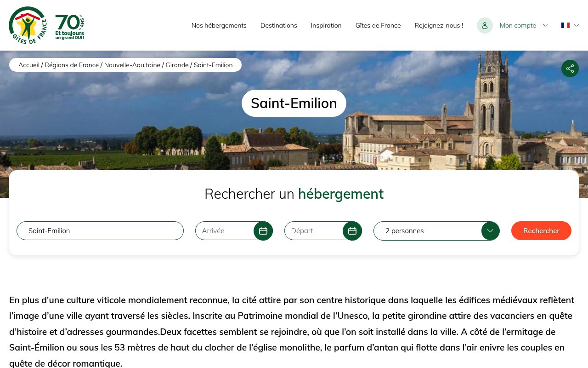The image size is (588, 368).
Task: Go to Régions de France breadcrumb
Action: (72, 65)
